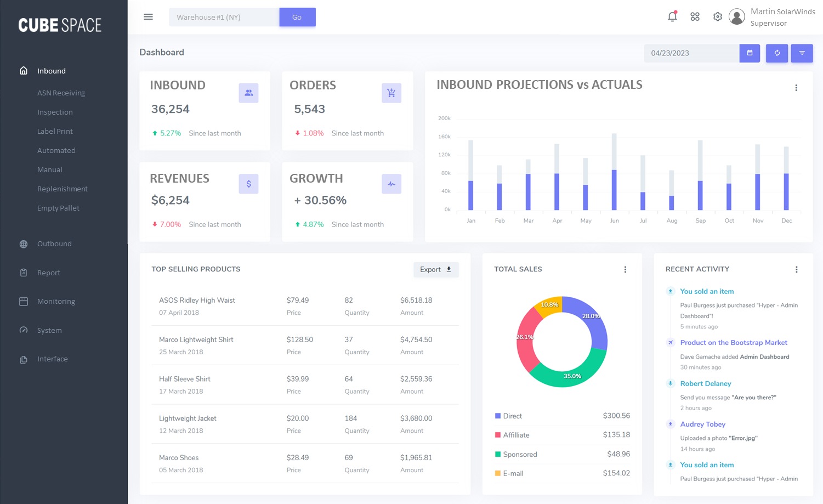Screen dimensions: 823x504
Task: Open Audrey Tobey activity link
Action: pyautogui.click(x=703, y=424)
